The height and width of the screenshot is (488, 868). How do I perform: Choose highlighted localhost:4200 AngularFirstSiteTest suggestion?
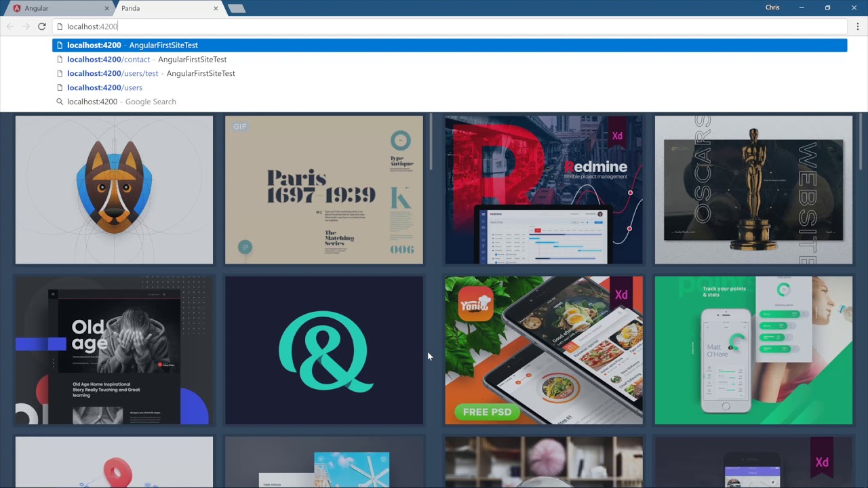pos(450,45)
